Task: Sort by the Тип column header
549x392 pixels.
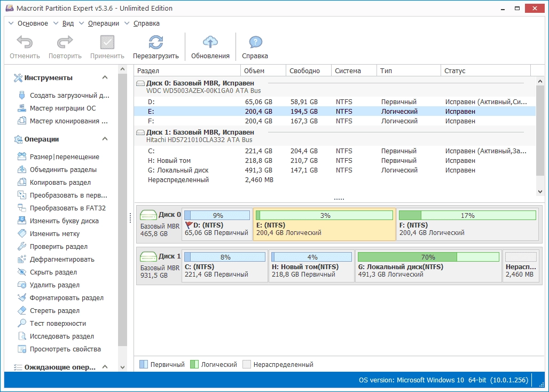Action: click(x=409, y=70)
